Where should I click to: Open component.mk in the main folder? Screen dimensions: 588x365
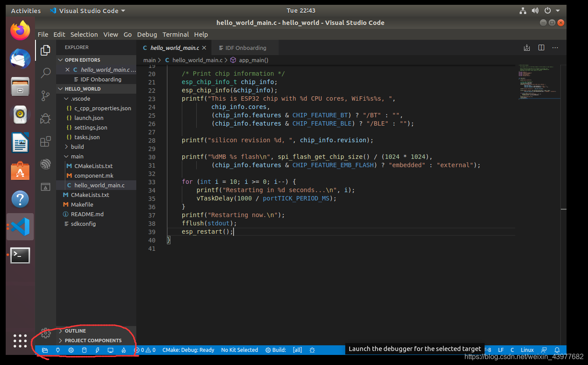(96, 175)
